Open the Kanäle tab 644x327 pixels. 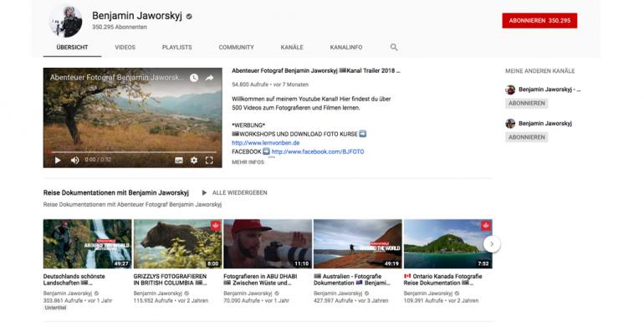292,47
